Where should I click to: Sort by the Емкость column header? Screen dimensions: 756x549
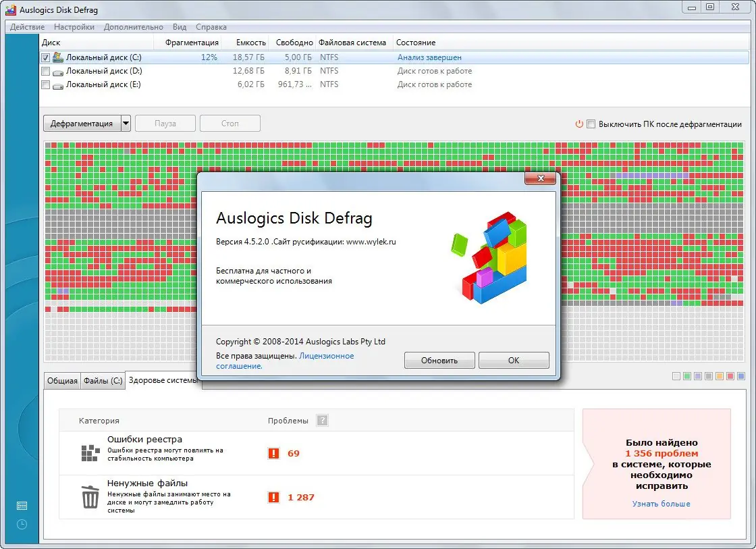[246, 43]
